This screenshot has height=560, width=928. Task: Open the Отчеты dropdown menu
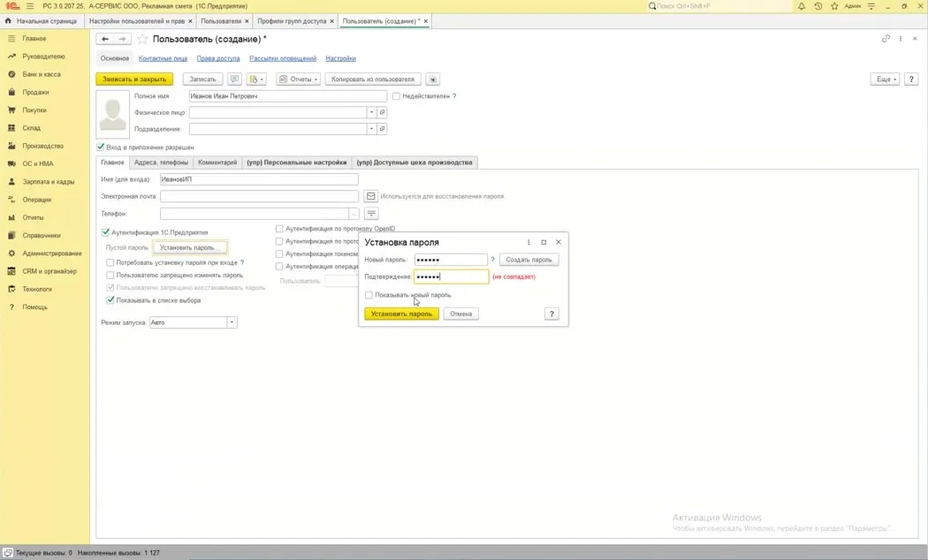click(299, 79)
